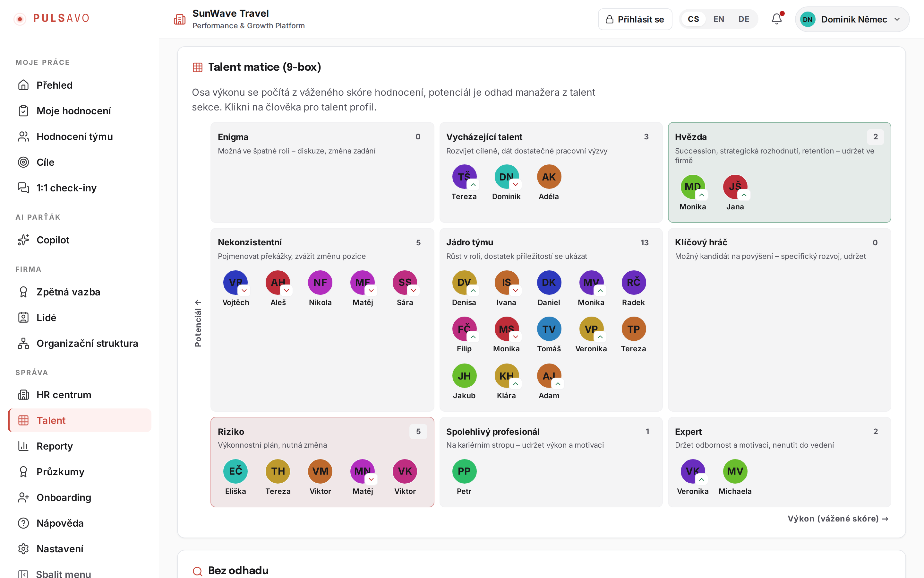This screenshot has height=578, width=924.
Task: Open Aleš AH talent profile
Action: (278, 289)
